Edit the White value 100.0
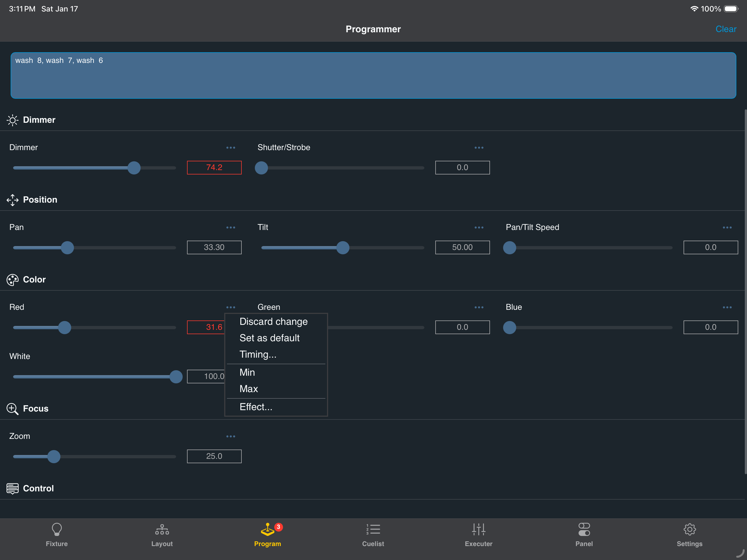 206,376
